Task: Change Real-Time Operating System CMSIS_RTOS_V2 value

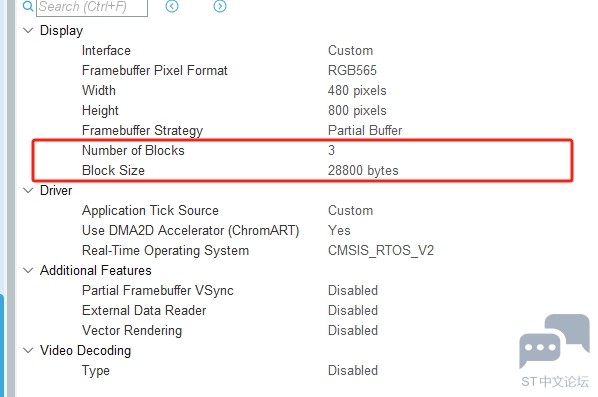Action: pos(381,250)
